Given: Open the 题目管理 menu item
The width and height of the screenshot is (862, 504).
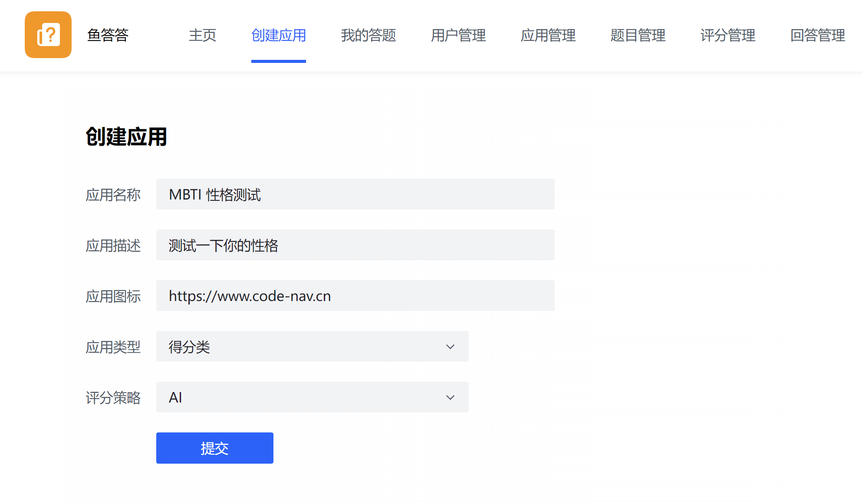Looking at the screenshot, I should click(638, 35).
